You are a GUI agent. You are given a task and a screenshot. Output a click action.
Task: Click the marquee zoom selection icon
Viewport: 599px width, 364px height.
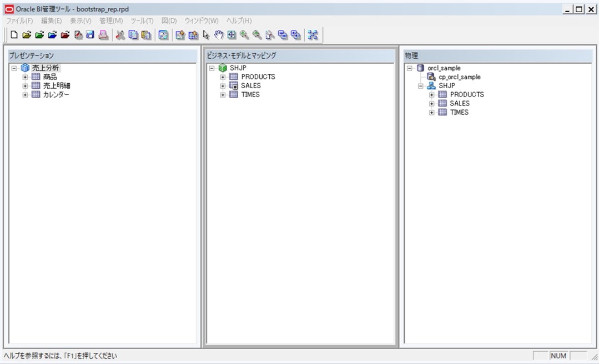point(270,35)
